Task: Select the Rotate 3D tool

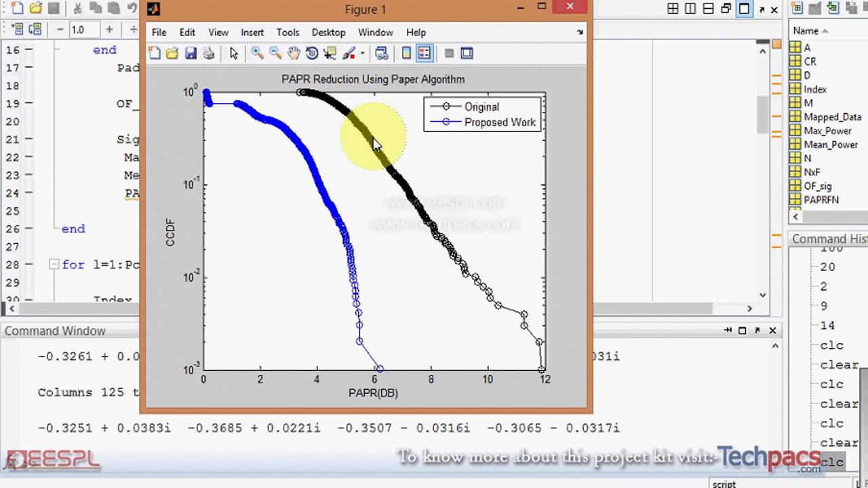Action: (x=312, y=53)
